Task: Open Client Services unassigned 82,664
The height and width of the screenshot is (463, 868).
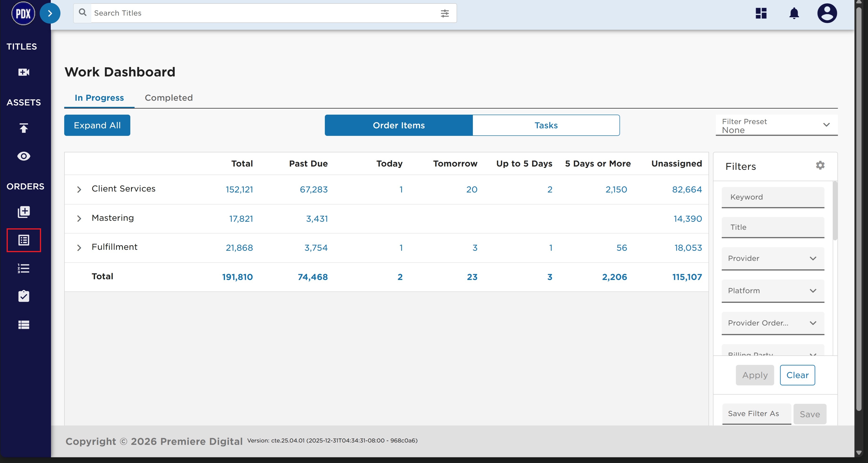Action: click(x=687, y=190)
